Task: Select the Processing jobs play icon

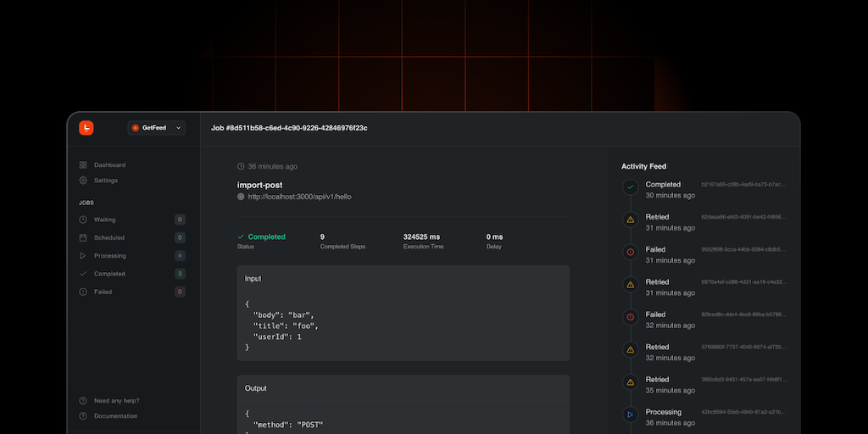Action: point(83,256)
